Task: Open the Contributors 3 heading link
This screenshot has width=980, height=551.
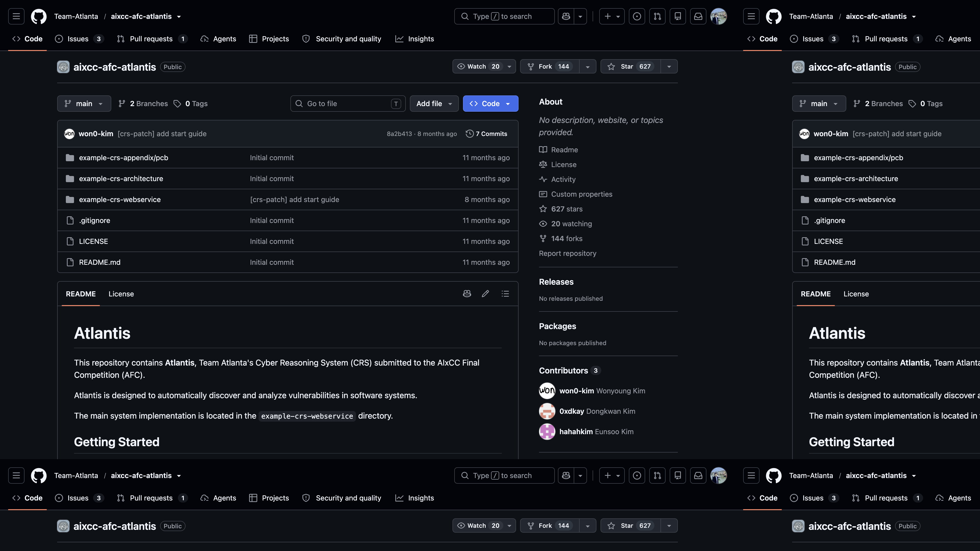Action: click(570, 370)
